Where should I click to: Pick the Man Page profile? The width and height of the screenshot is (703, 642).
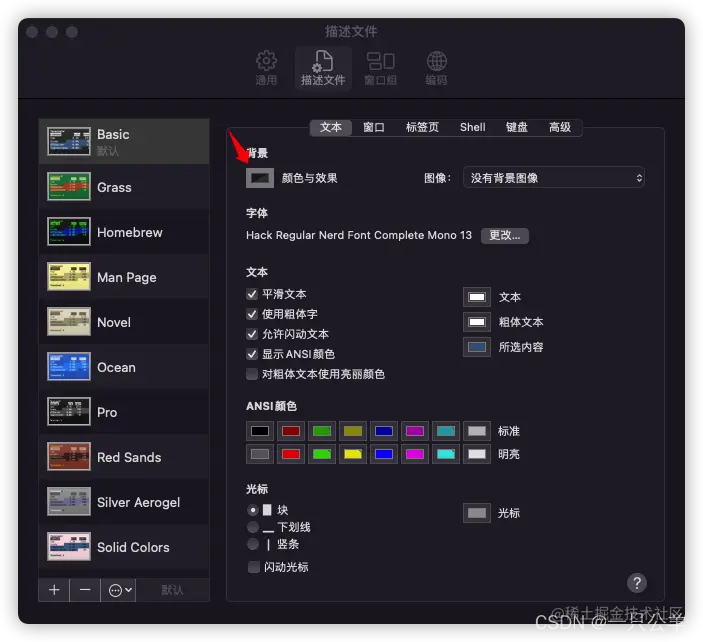tap(124, 277)
